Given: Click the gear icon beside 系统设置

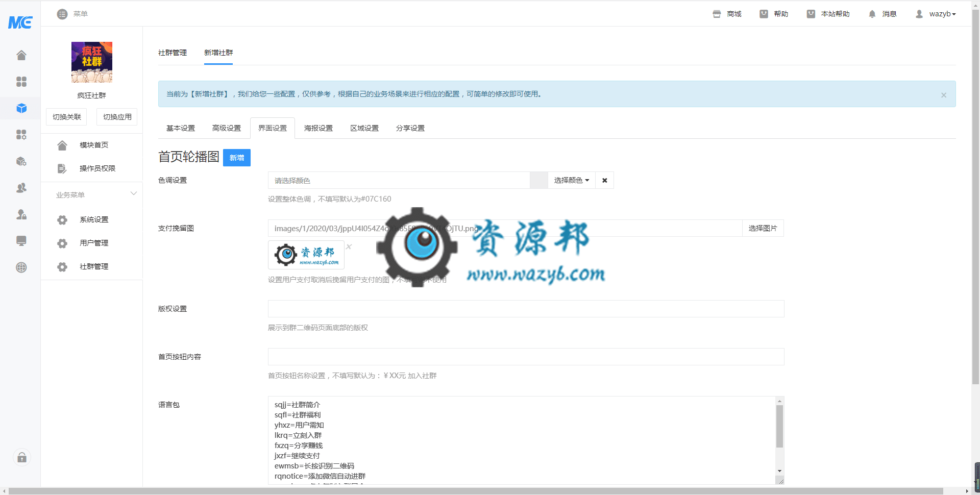Looking at the screenshot, I should point(62,220).
